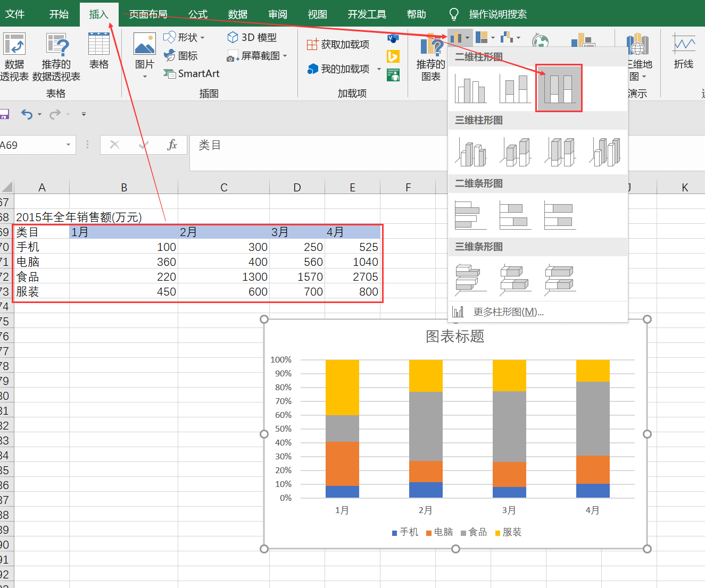Customize the quick access toolbar

pyautogui.click(x=84, y=114)
